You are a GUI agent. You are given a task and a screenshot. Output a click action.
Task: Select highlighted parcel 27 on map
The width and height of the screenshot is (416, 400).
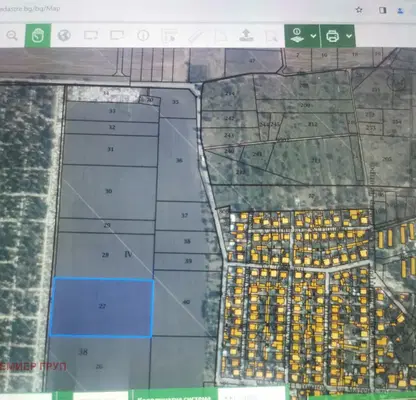pos(102,307)
